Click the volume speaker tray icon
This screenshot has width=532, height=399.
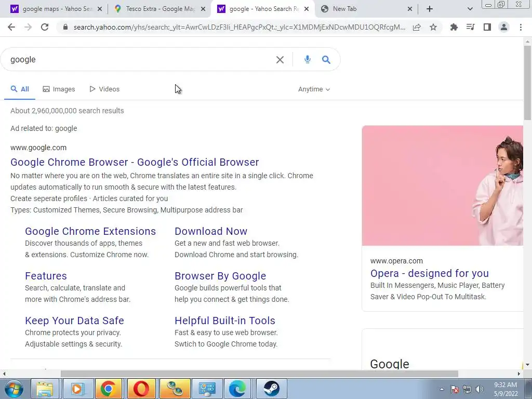coord(480,389)
